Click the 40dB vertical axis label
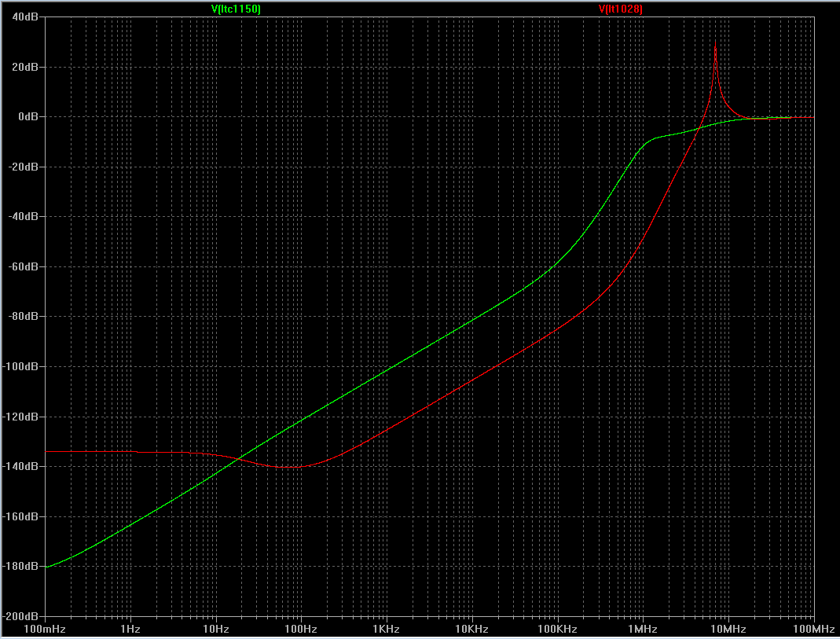 pos(25,17)
